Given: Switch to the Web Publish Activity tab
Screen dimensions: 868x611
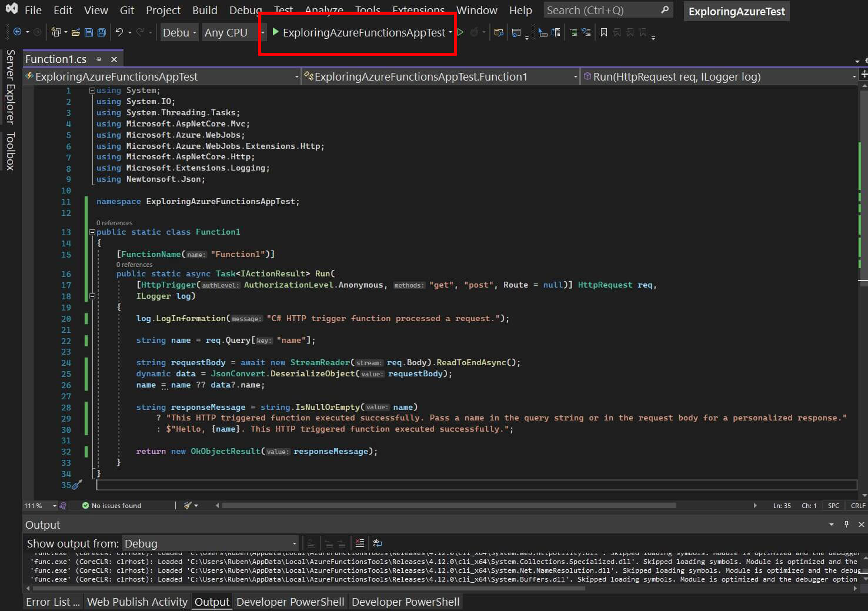Looking at the screenshot, I should pos(137,602).
